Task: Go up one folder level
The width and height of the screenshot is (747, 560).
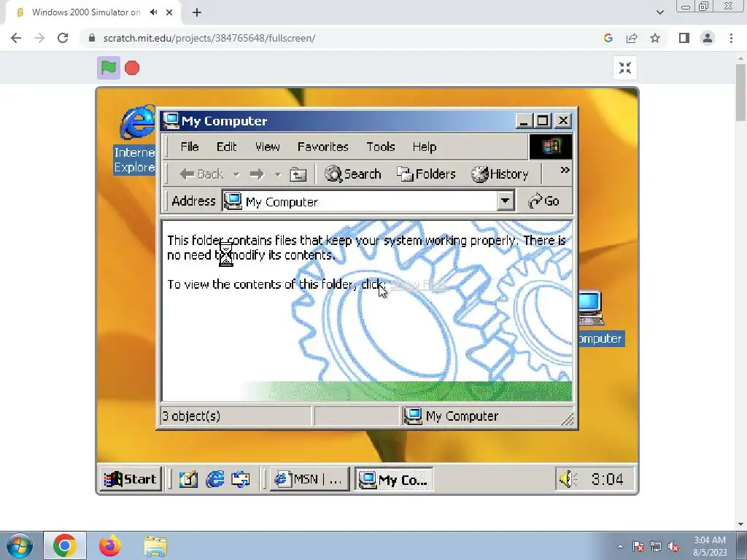Action: pos(298,174)
